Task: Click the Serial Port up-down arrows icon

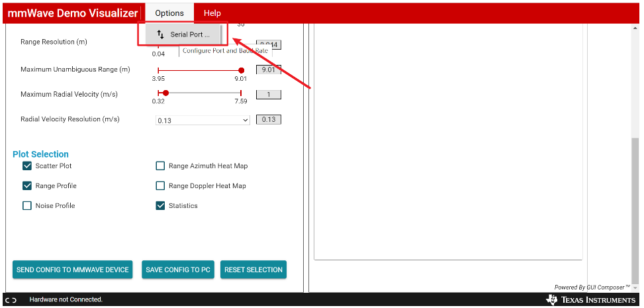Action: click(x=161, y=34)
